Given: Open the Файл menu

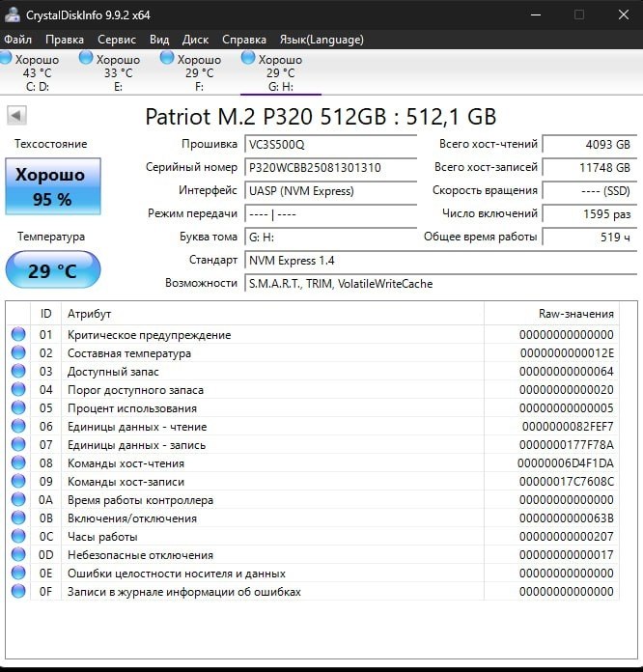Looking at the screenshot, I should (x=17, y=40).
